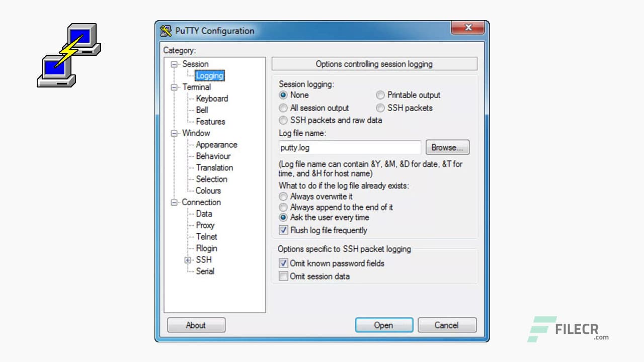The image size is (644, 362).
Task: Collapse the Window tree node
Action: [x=175, y=133]
